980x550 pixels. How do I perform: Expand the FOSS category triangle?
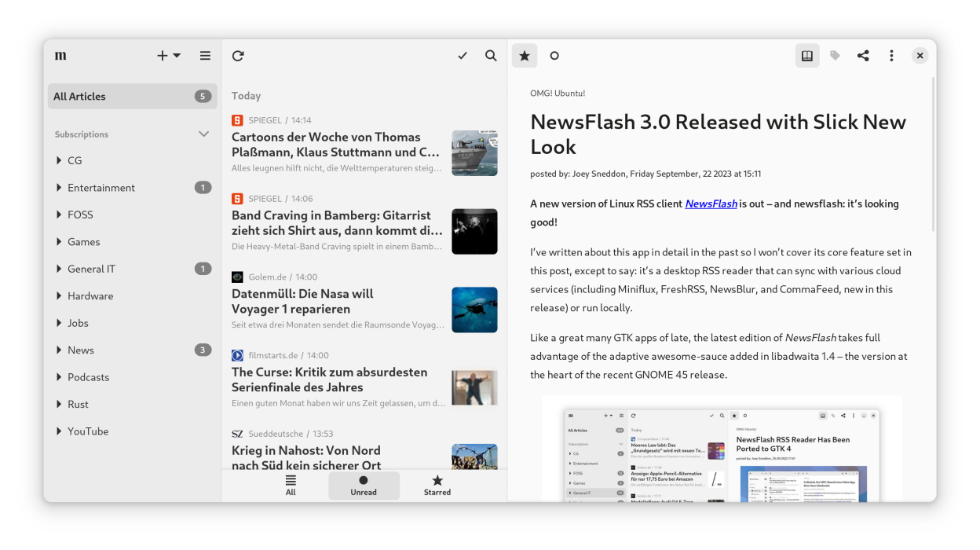[59, 214]
